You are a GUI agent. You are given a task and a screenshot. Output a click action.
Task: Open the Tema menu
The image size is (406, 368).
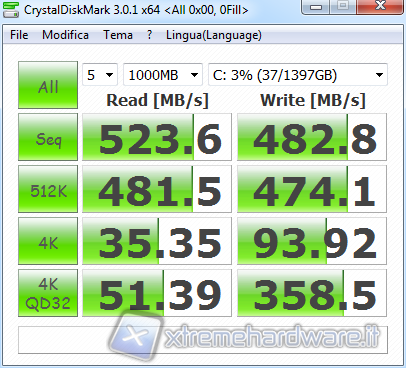(118, 35)
